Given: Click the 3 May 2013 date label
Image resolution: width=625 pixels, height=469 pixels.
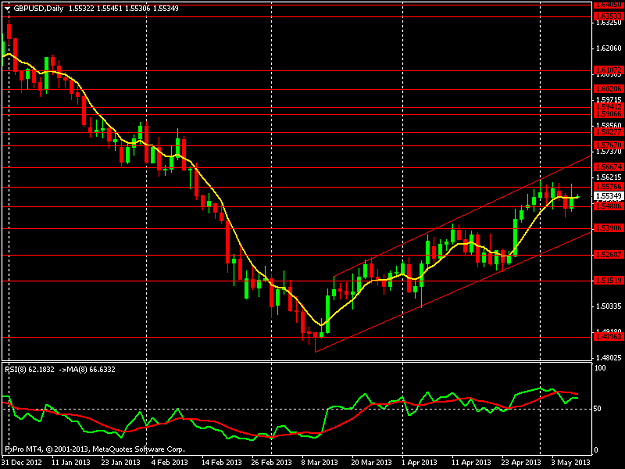Looking at the screenshot, I should (570, 463).
